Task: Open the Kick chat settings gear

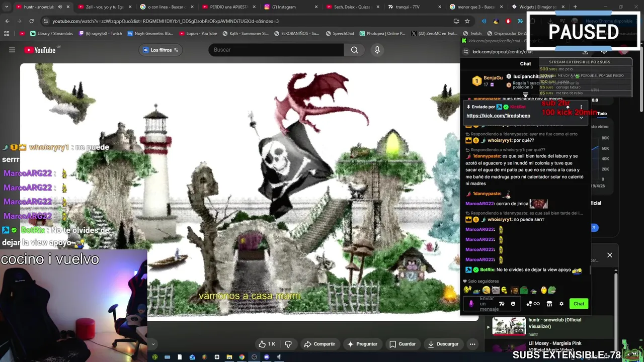Action: [x=561, y=304]
